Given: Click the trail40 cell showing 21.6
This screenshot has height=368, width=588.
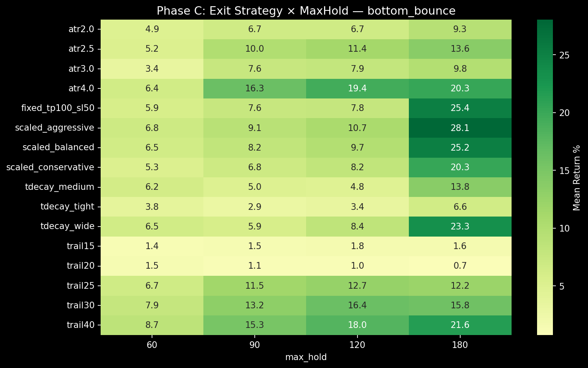Looking at the screenshot, I should pos(460,325).
